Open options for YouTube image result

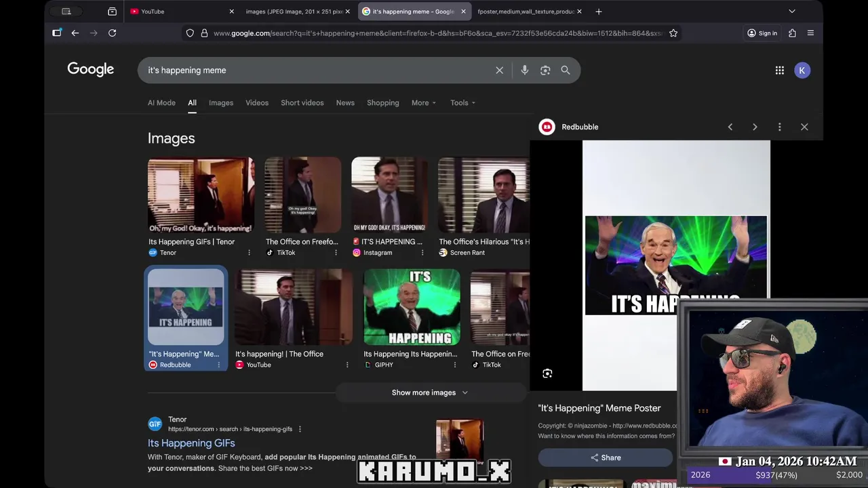[x=347, y=365]
